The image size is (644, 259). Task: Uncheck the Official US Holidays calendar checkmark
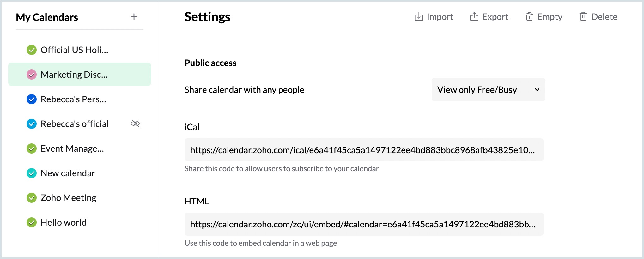coord(32,50)
